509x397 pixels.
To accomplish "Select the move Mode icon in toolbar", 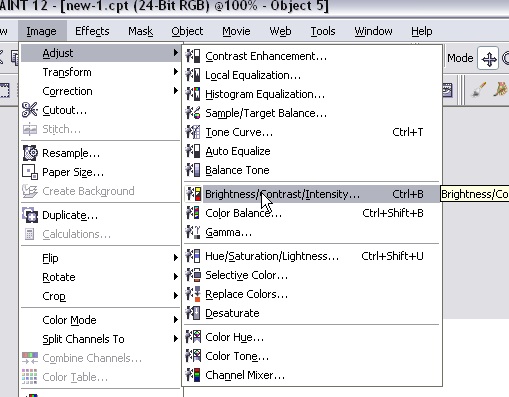I will (488, 58).
